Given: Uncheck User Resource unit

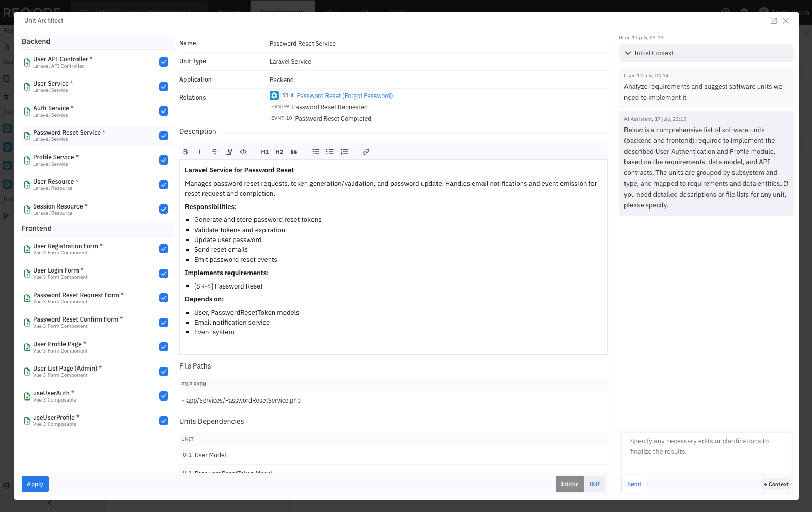Looking at the screenshot, I should click(x=164, y=185).
